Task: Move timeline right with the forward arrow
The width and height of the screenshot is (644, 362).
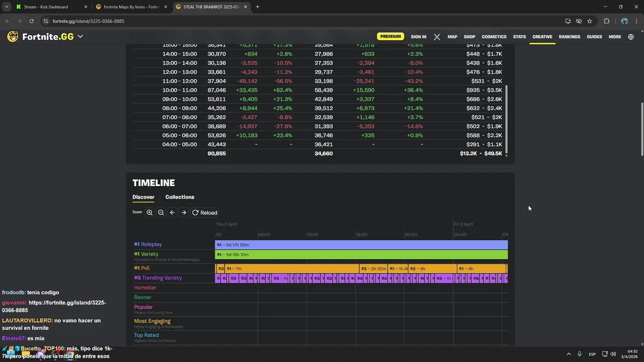Action: [x=184, y=213]
